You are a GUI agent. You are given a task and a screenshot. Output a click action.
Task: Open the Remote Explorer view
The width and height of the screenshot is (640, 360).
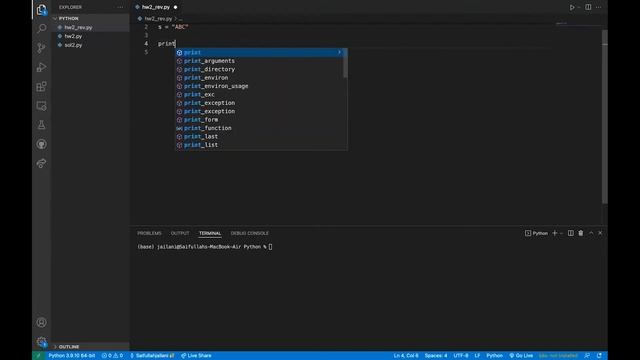tap(42, 106)
